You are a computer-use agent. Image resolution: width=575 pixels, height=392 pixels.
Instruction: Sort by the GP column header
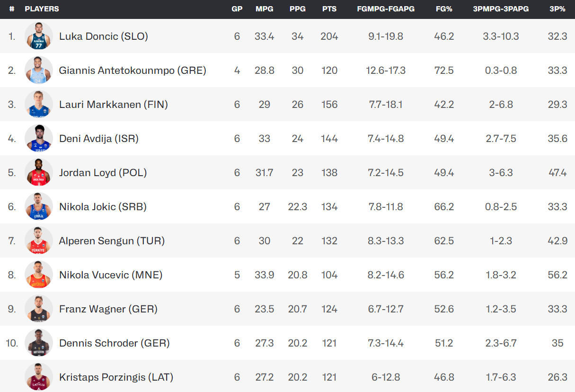[237, 9]
